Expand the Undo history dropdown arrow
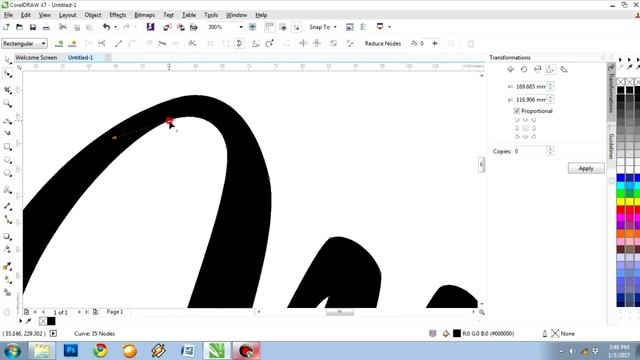The width and height of the screenshot is (640, 360). 116,27
